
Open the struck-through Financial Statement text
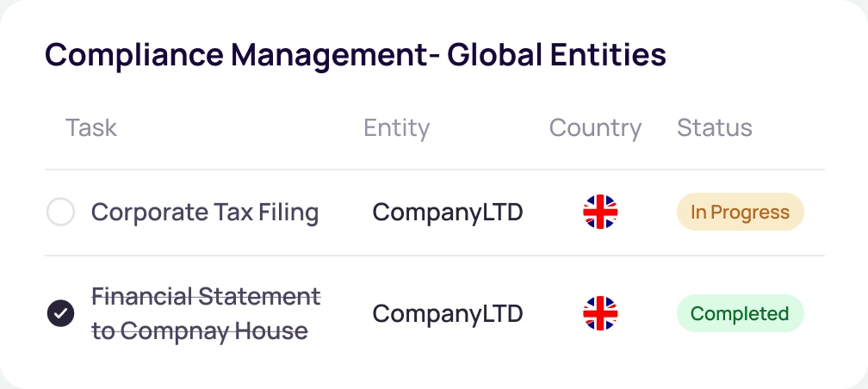click(x=206, y=298)
